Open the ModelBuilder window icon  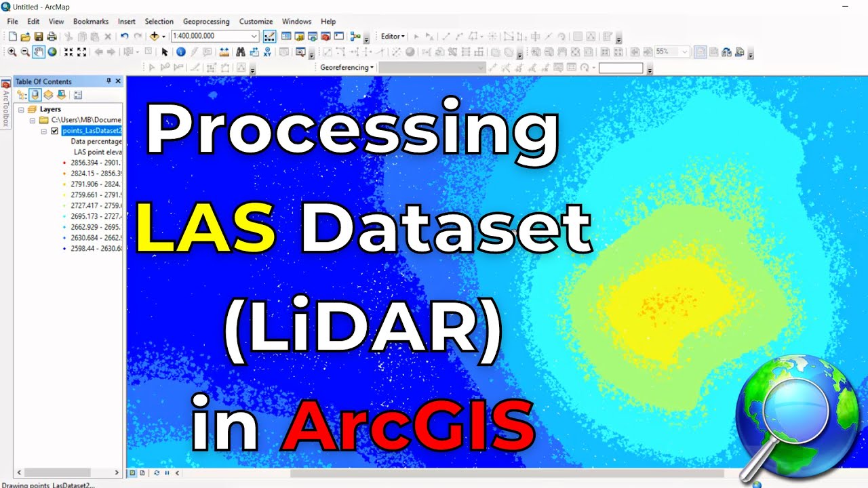pyautogui.click(x=357, y=36)
